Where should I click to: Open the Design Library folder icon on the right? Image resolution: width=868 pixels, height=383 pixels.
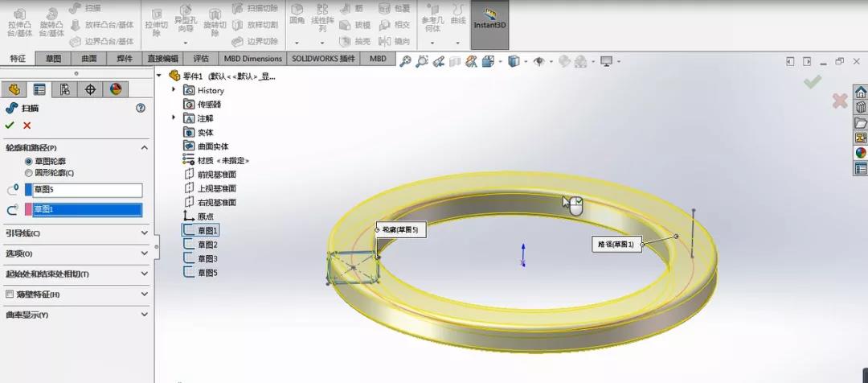click(861, 123)
